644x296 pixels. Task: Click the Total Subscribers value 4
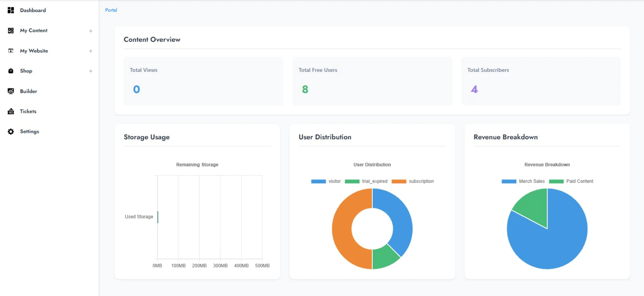(474, 89)
